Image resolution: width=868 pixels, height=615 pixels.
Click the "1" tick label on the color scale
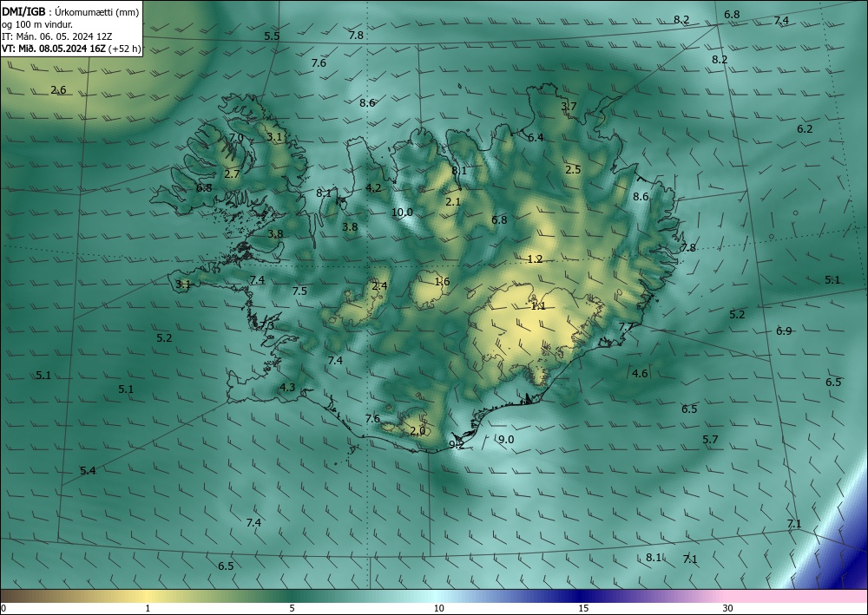[x=148, y=608]
